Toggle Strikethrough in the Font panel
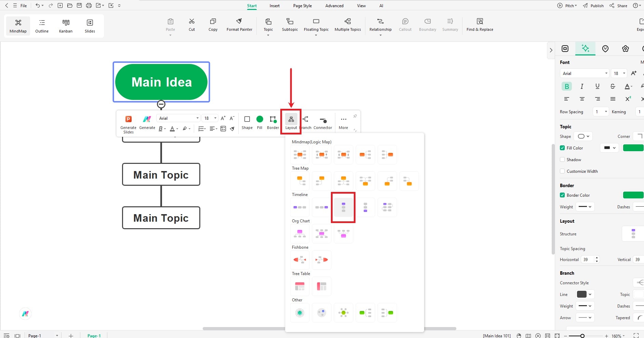 coord(613,87)
